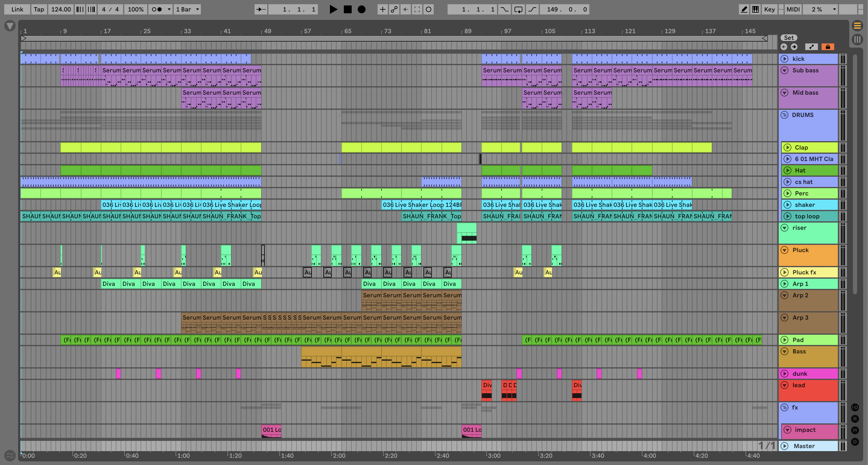Open Key mapping mode
Viewport: 868px width, 465px height.
(769, 9)
